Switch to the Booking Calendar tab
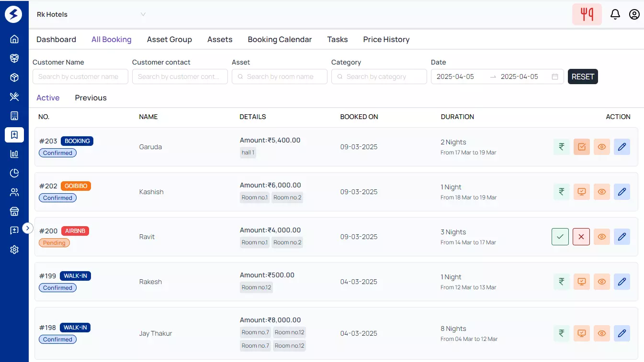 coord(280,39)
